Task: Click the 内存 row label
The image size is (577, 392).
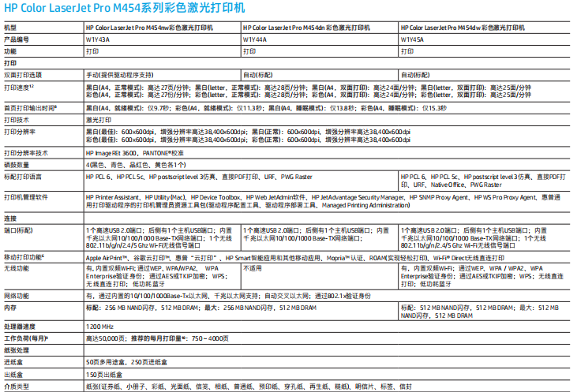Action: [10, 308]
